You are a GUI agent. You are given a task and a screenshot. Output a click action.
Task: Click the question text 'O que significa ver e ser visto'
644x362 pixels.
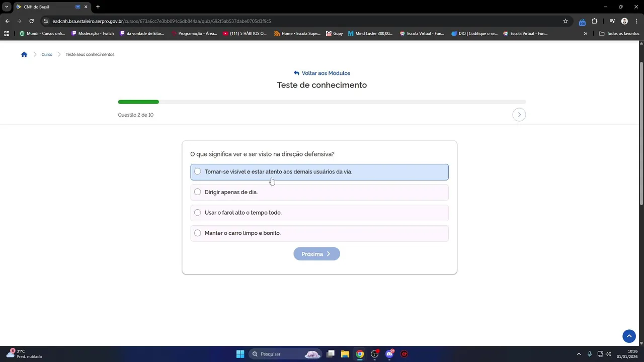(262, 154)
